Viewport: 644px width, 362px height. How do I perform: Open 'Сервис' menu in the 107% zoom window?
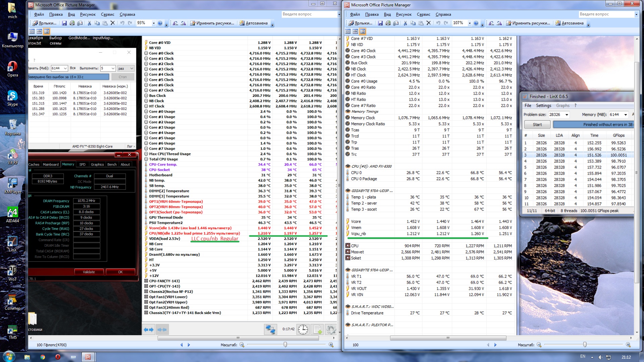click(423, 14)
